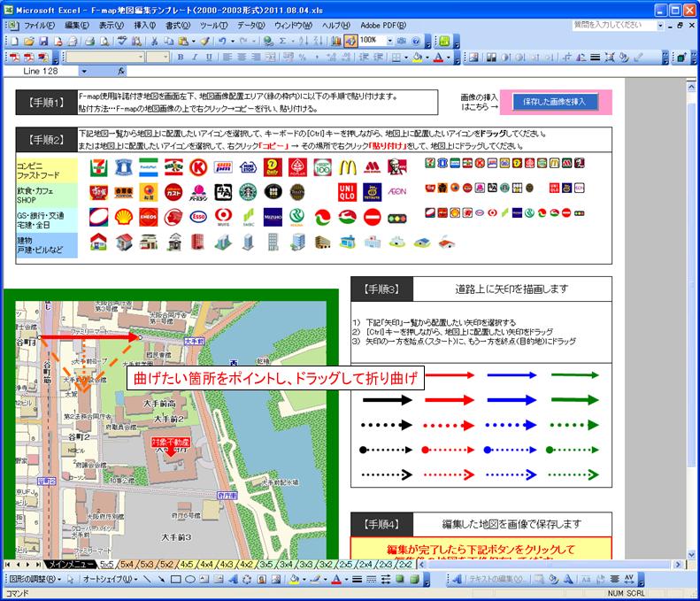Toggle Italic formatting
Image resolution: width=700 pixels, height=601 pixels.
(x=195, y=58)
